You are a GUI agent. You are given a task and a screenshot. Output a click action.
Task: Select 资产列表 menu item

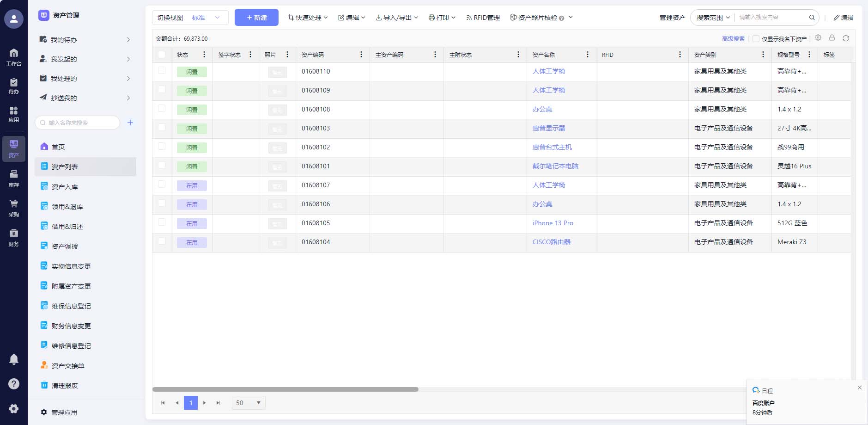tap(85, 167)
